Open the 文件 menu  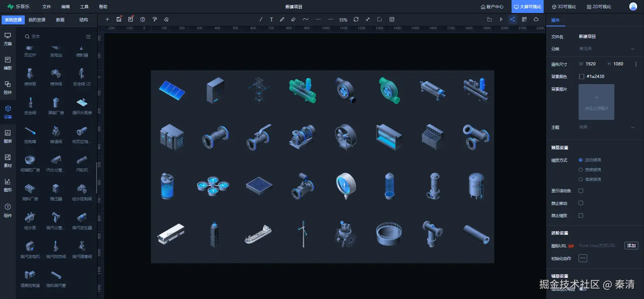pos(47,7)
